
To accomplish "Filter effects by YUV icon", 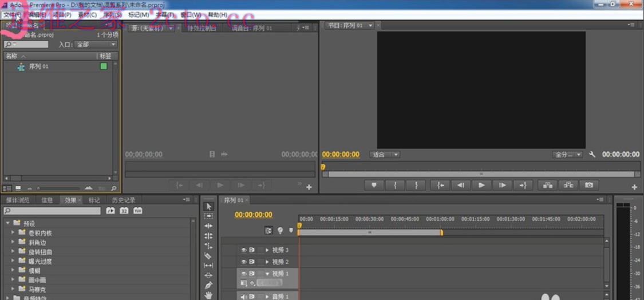I will tap(138, 211).
